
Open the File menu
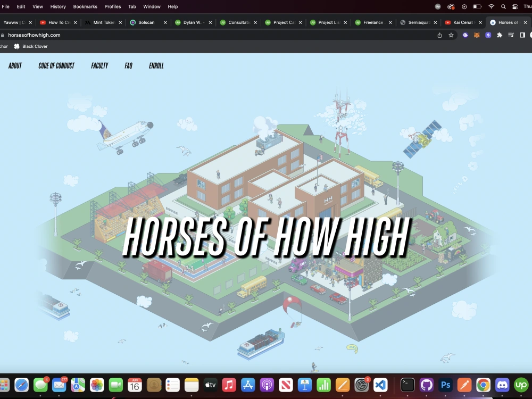tap(5, 6)
